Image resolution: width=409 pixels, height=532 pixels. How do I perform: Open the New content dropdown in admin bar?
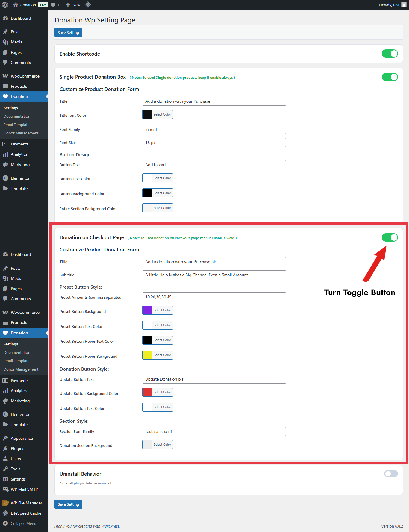(x=73, y=5)
